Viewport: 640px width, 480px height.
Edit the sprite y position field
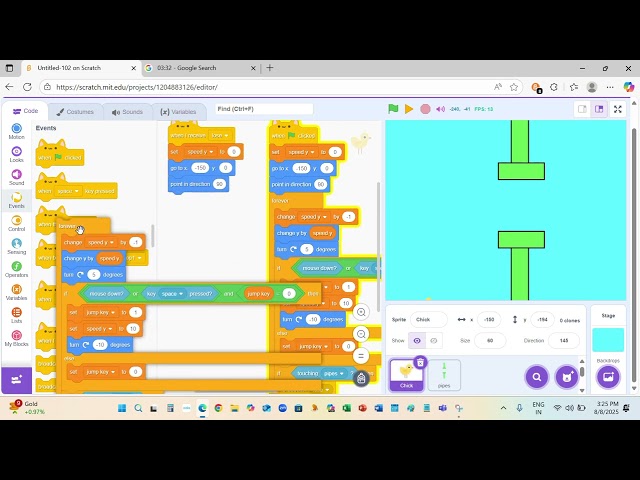(542, 320)
